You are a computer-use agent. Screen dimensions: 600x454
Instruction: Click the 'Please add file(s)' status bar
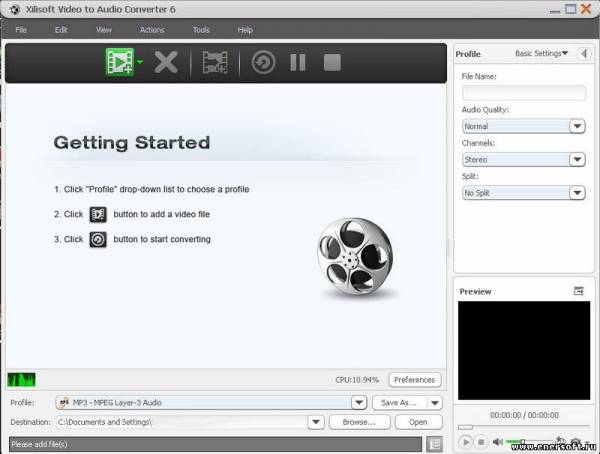click(x=215, y=444)
